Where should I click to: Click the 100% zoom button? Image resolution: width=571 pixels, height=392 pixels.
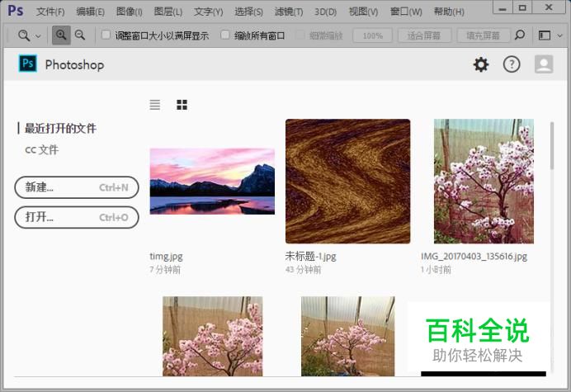(x=372, y=35)
